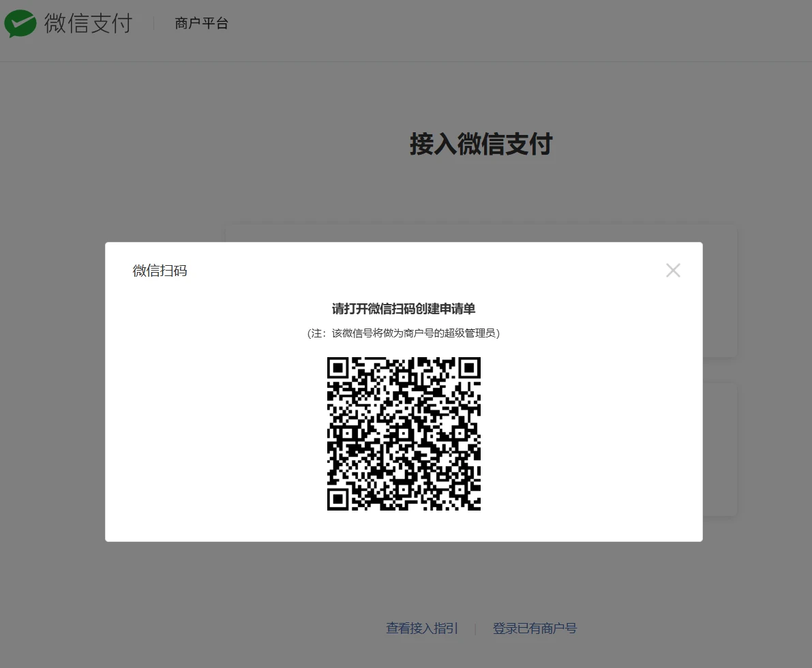The width and height of the screenshot is (812, 668).
Task: Click the bottom-left corner square of the QR code
Action: pos(339,500)
